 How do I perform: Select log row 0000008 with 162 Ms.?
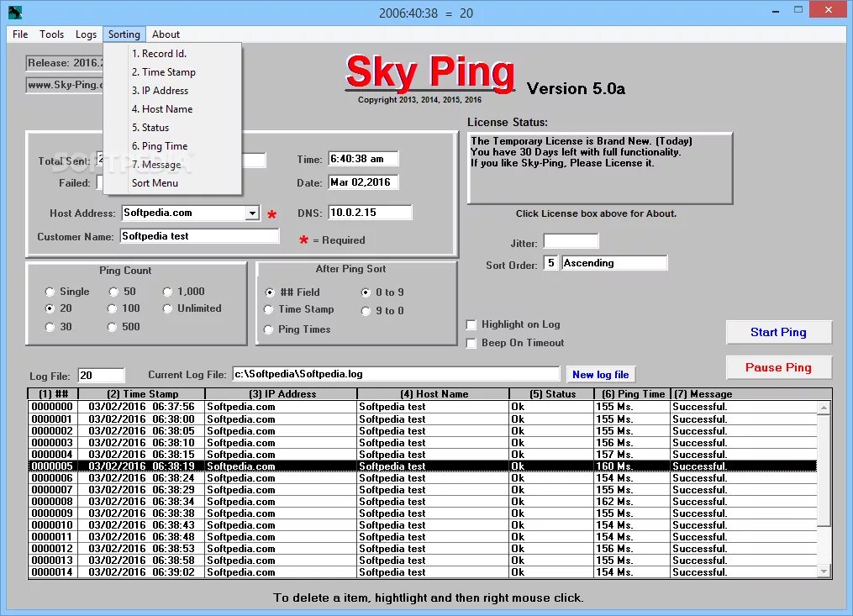coord(422,502)
